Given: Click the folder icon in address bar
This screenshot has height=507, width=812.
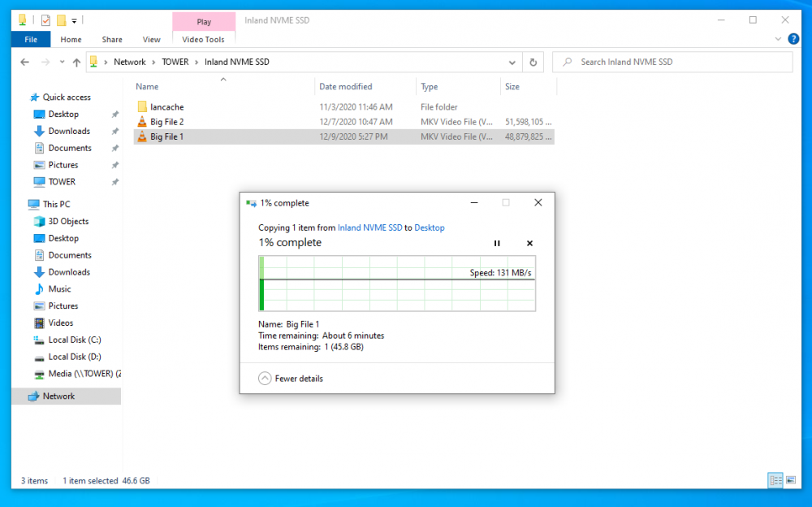Looking at the screenshot, I should point(93,62).
